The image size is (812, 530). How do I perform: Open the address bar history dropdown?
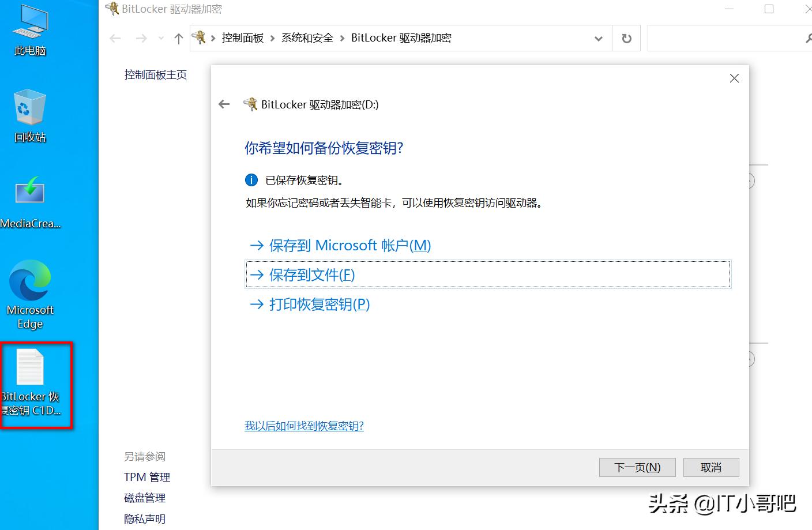tap(599, 37)
